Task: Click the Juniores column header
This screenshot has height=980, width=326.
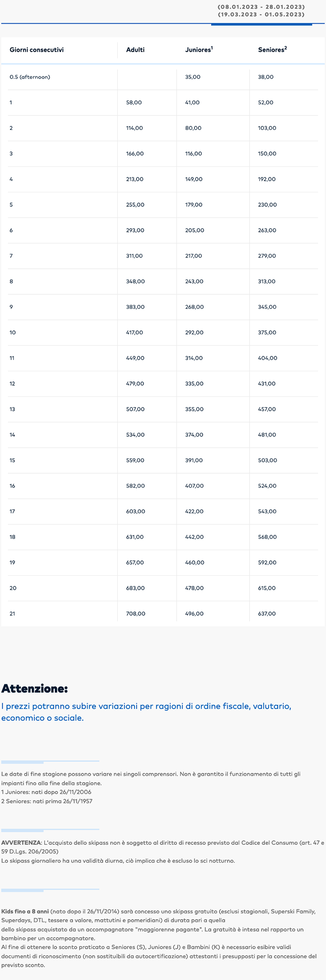Action: (x=199, y=50)
